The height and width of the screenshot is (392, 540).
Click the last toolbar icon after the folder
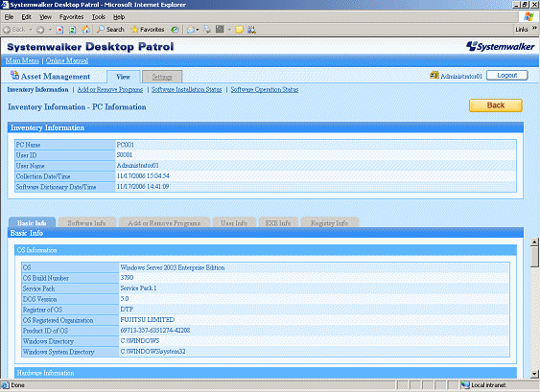(251, 30)
